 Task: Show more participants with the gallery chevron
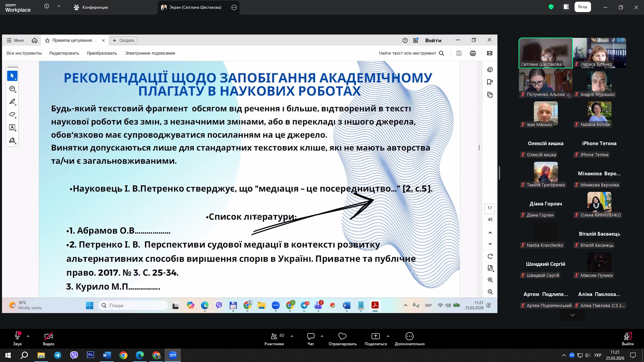(x=572, y=315)
